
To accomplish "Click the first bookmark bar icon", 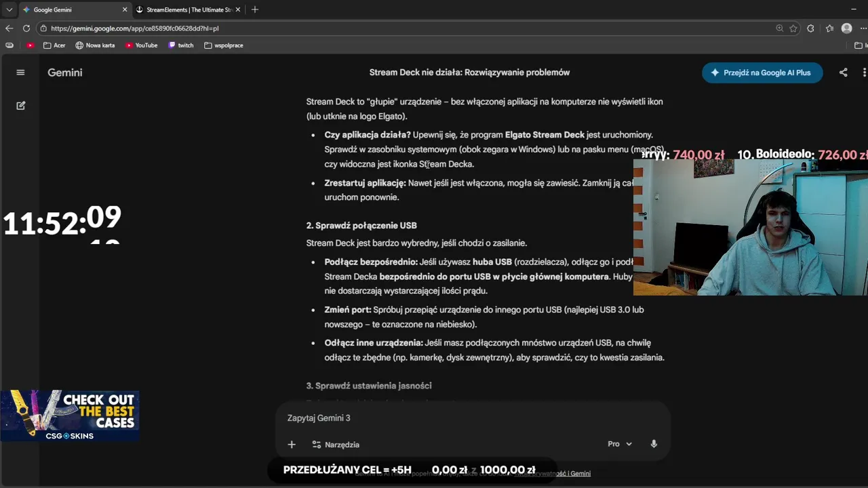I will pyautogui.click(x=9, y=45).
